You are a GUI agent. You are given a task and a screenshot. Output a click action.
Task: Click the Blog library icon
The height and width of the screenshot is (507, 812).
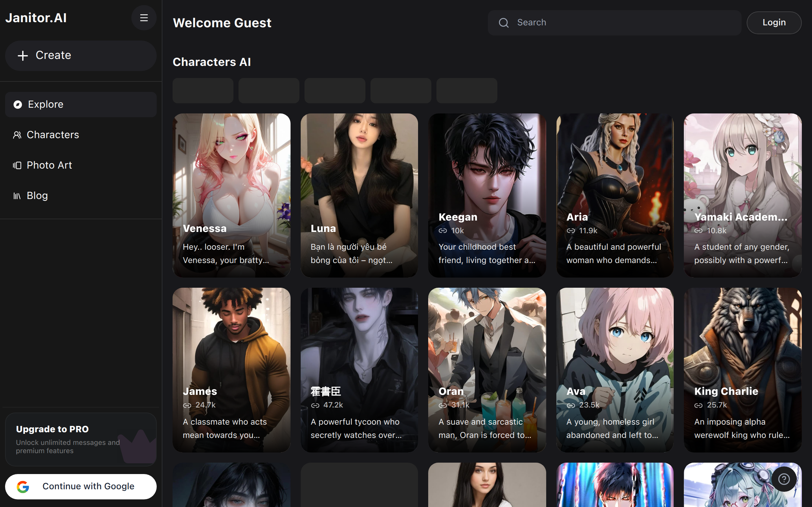17,196
